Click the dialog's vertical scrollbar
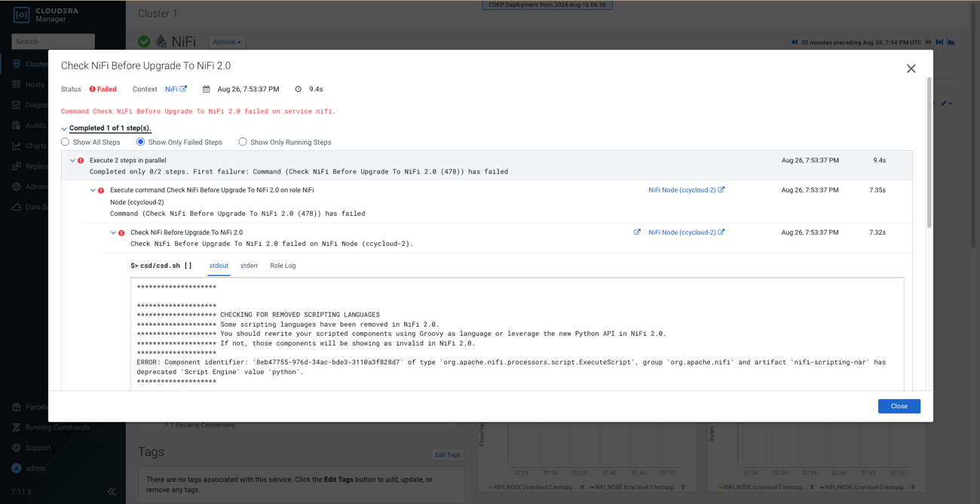Screen dimensions: 980x504 [929, 151]
